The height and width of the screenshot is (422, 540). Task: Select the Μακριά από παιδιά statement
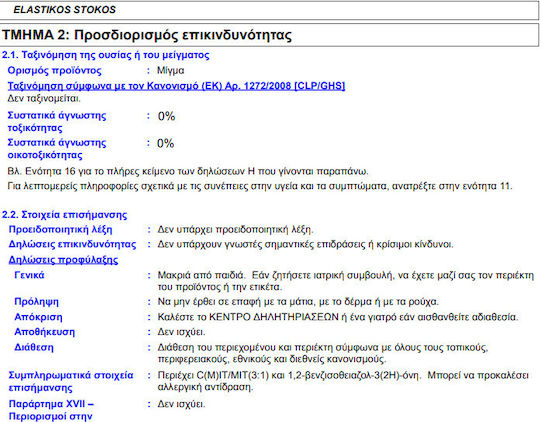point(346,281)
